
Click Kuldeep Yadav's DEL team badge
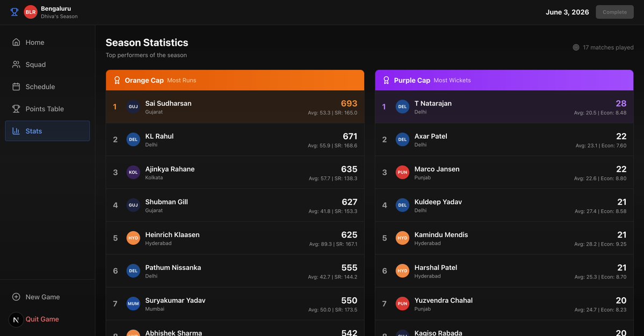[x=402, y=205]
